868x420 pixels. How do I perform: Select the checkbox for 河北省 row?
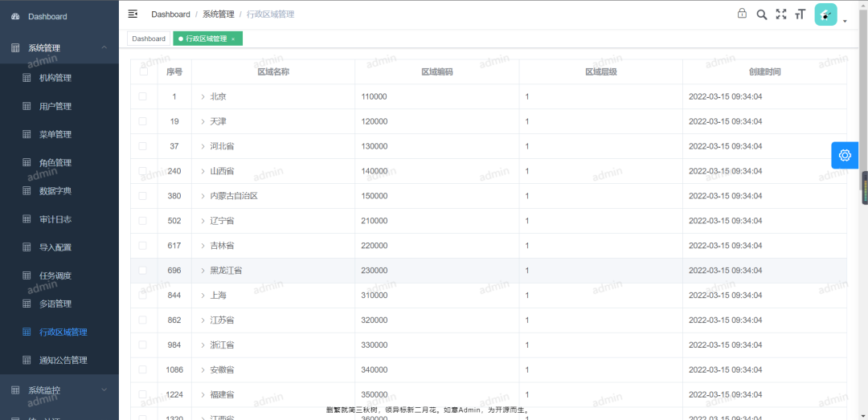[143, 146]
